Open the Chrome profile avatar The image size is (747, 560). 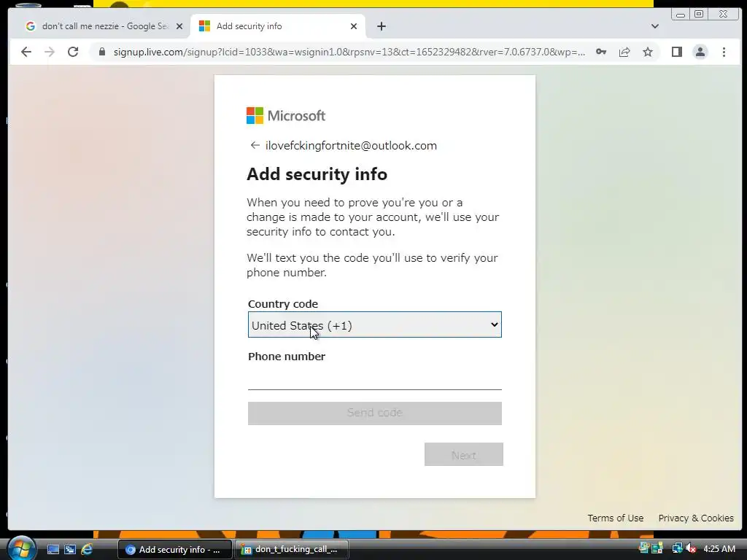tap(700, 52)
